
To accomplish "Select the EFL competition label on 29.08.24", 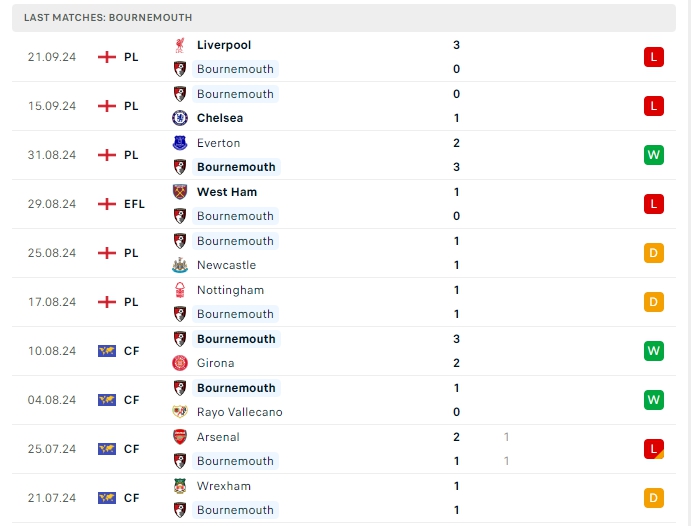I will [134, 204].
